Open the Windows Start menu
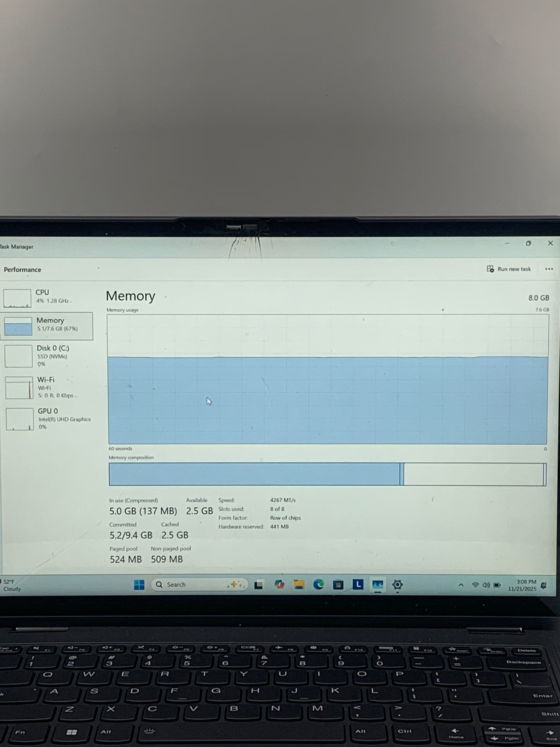The height and width of the screenshot is (747, 560). [x=139, y=585]
